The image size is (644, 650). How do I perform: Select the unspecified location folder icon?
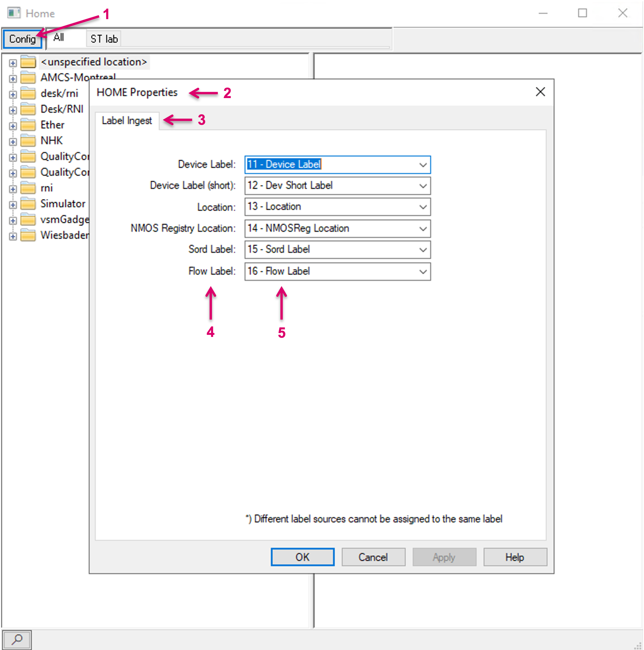click(28, 62)
